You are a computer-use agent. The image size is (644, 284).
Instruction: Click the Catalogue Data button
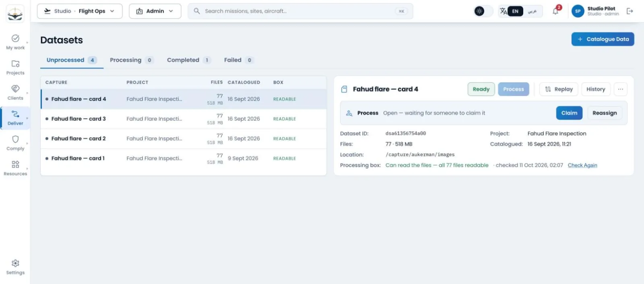(x=603, y=39)
